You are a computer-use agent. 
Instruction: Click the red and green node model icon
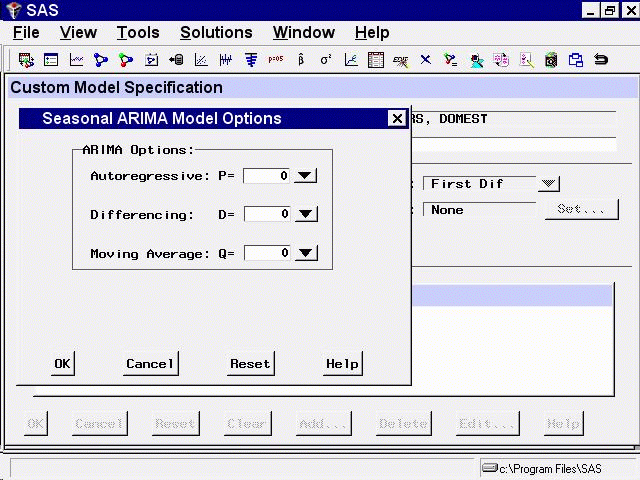(126, 60)
